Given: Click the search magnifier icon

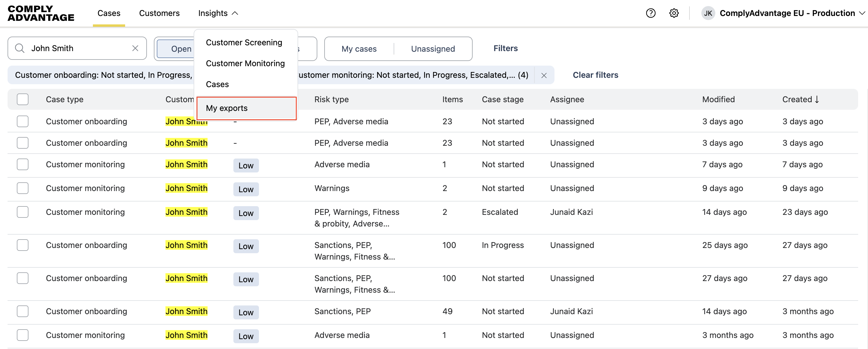Looking at the screenshot, I should [20, 48].
